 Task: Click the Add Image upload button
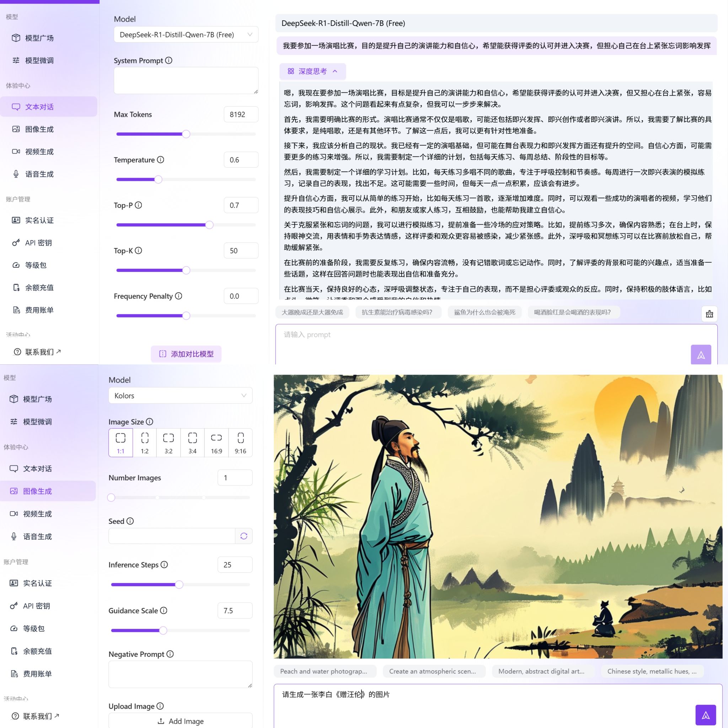coord(181,721)
